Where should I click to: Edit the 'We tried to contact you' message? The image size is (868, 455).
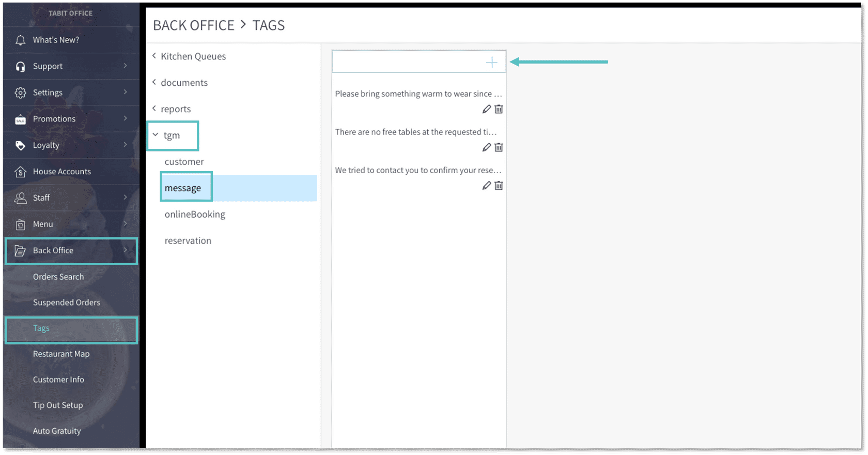tap(486, 186)
